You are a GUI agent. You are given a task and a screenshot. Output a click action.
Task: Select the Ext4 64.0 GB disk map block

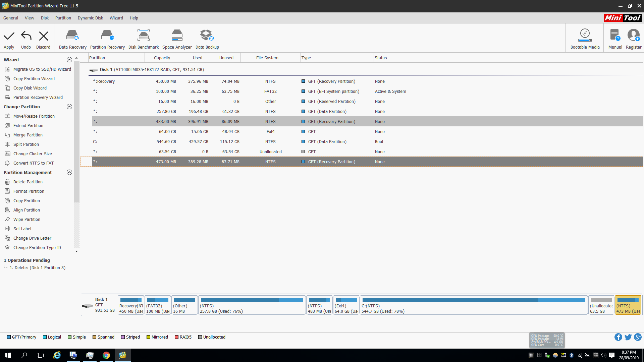tap(346, 305)
